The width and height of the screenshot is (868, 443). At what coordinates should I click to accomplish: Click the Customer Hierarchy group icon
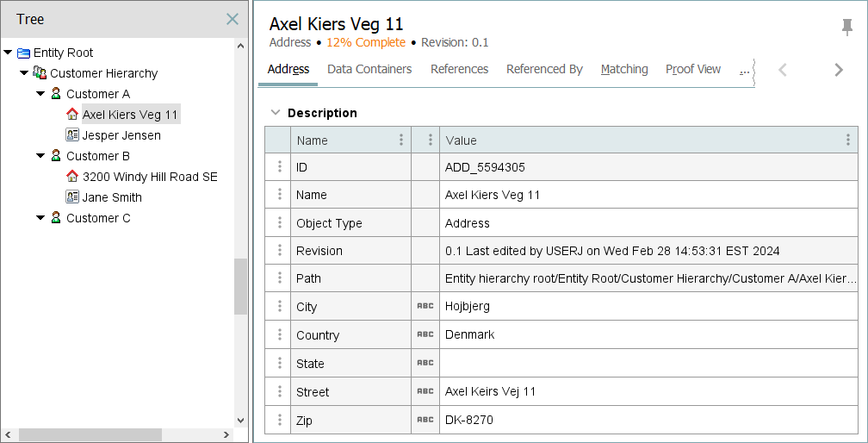point(40,73)
